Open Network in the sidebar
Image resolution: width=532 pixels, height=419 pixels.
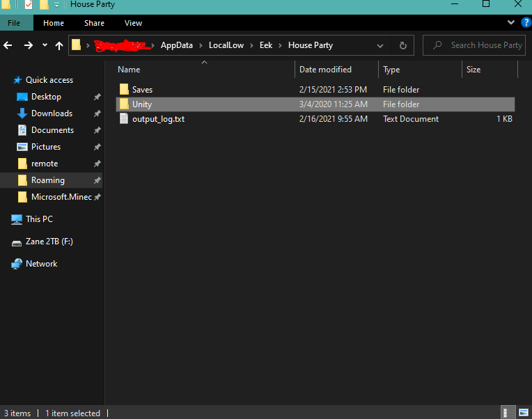tap(41, 264)
